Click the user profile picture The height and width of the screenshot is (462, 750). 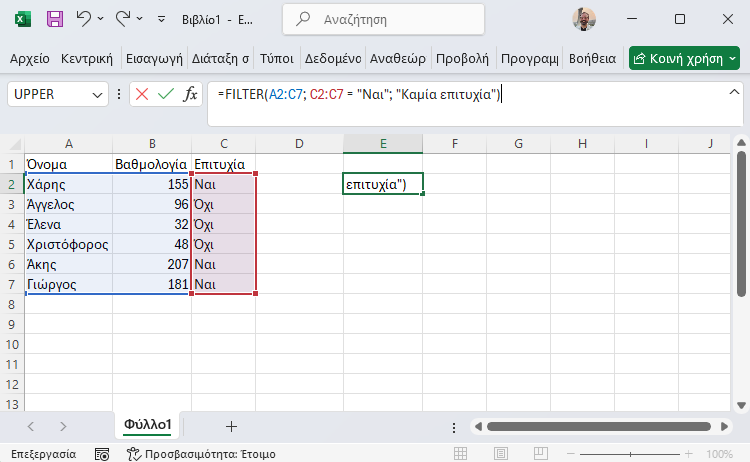pyautogui.click(x=584, y=19)
